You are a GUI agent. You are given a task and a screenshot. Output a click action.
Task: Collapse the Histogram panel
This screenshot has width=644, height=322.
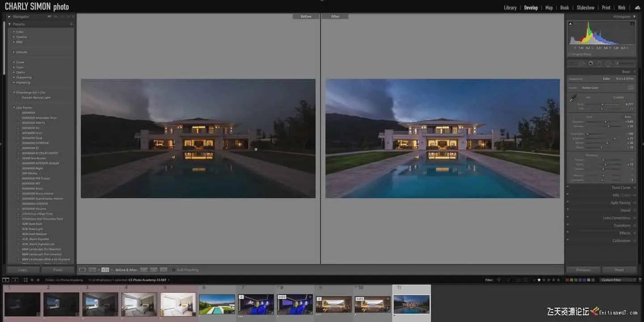point(634,17)
